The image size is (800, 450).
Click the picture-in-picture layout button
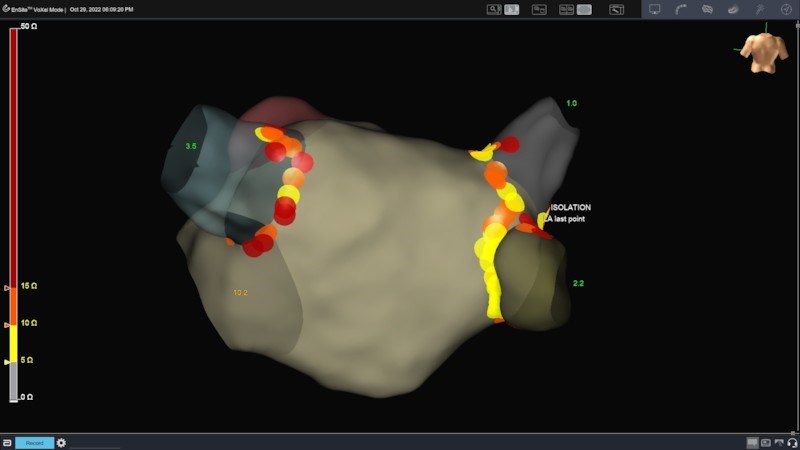click(x=539, y=9)
